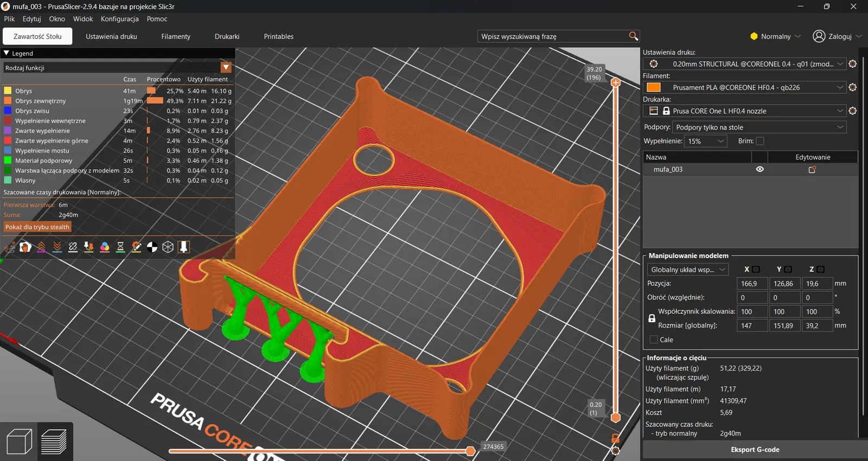Viewport: 868px width, 461px height.
Task: Reset X mirror icon in model manipulation
Action: point(756,270)
